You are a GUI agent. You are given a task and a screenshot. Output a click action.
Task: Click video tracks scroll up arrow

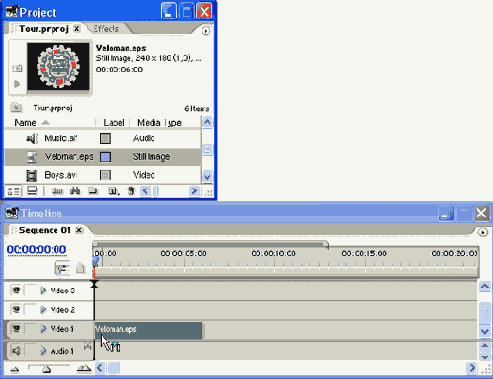pyautogui.click(x=485, y=287)
